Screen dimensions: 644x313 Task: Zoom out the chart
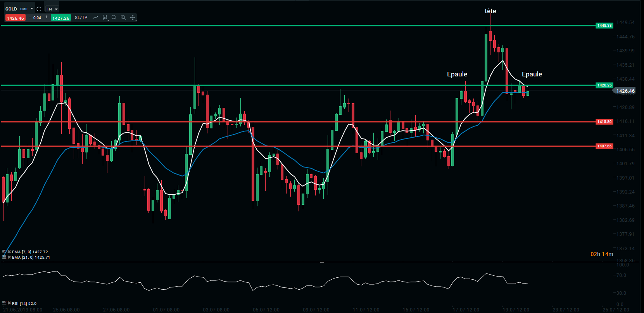[x=114, y=17]
